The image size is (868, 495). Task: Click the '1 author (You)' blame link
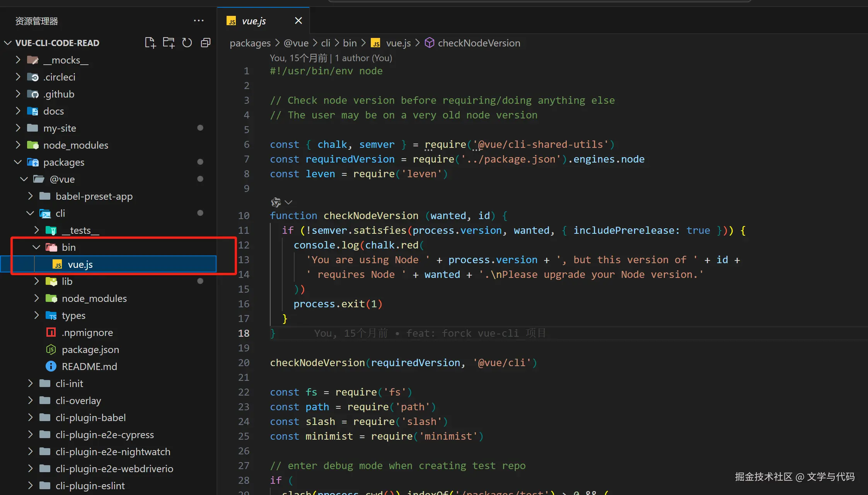(363, 58)
